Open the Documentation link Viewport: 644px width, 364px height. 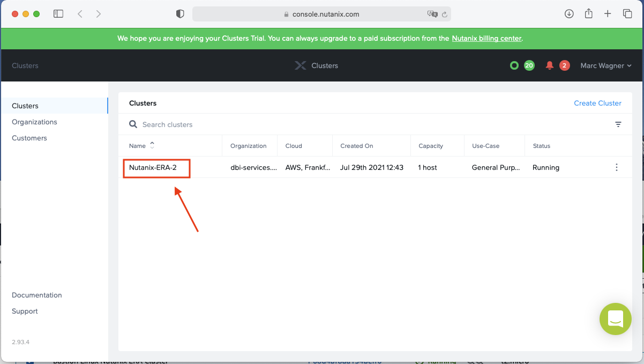[37, 295]
